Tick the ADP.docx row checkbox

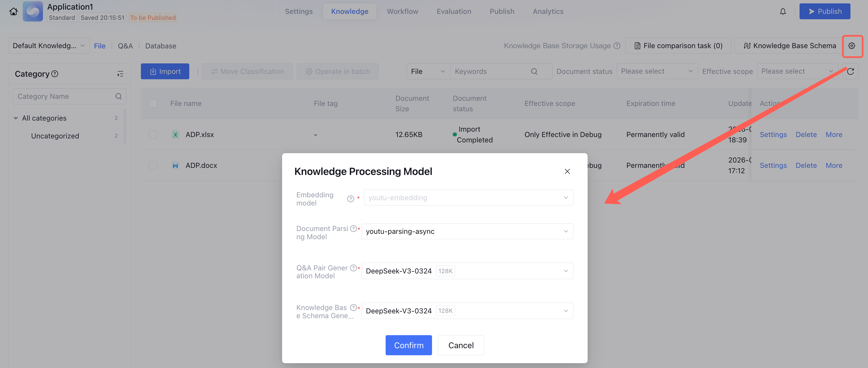pyautogui.click(x=153, y=166)
